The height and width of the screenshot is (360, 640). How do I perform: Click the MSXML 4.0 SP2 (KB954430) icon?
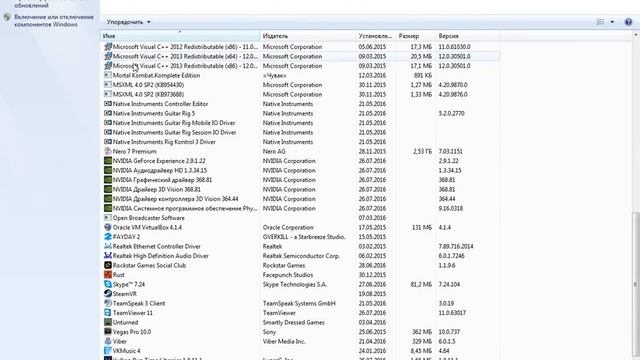pos(108,85)
